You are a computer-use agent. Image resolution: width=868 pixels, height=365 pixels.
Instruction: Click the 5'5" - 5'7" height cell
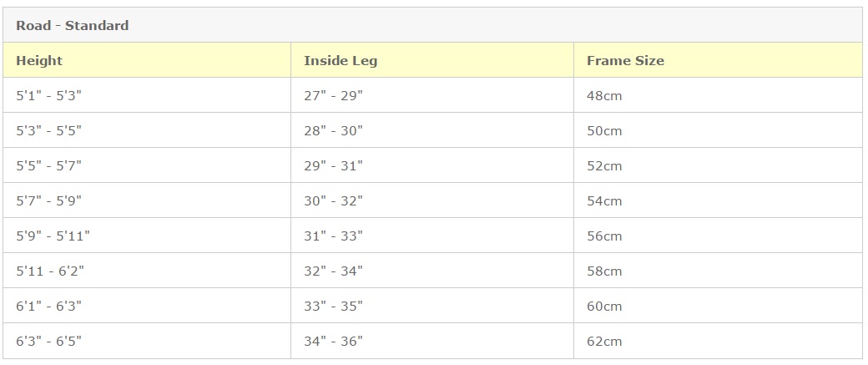pos(48,166)
